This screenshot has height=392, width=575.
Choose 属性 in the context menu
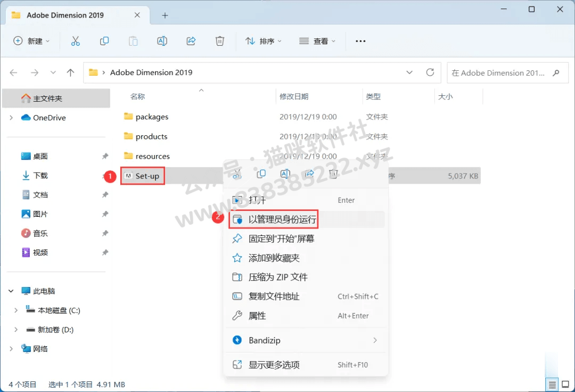click(306, 316)
